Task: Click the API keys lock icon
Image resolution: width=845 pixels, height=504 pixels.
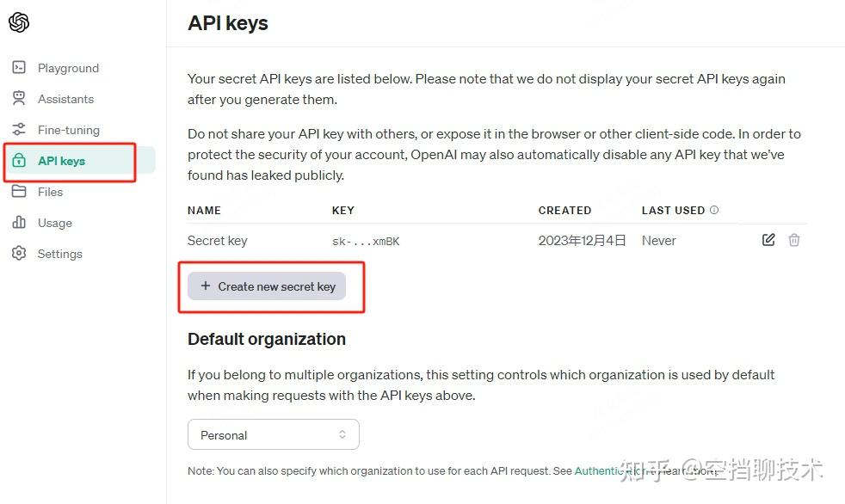Action: 19,161
